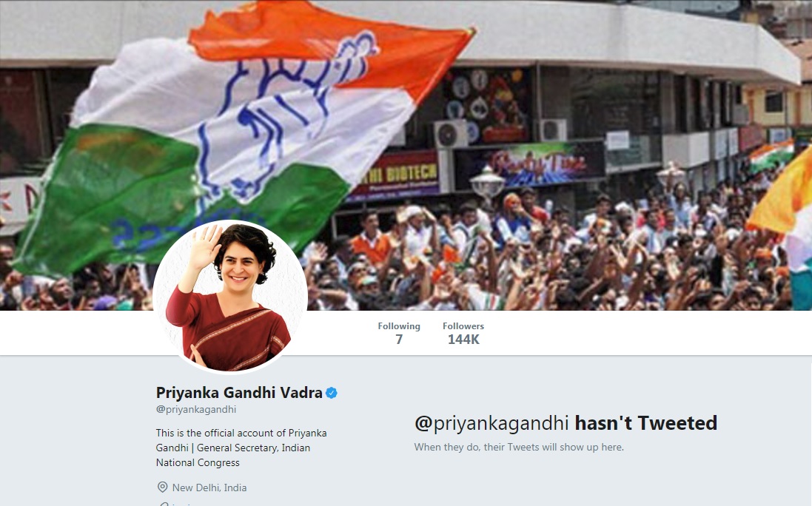Click the "hasn't Tweeted" heading
The width and height of the screenshot is (812, 506).
[645, 423]
